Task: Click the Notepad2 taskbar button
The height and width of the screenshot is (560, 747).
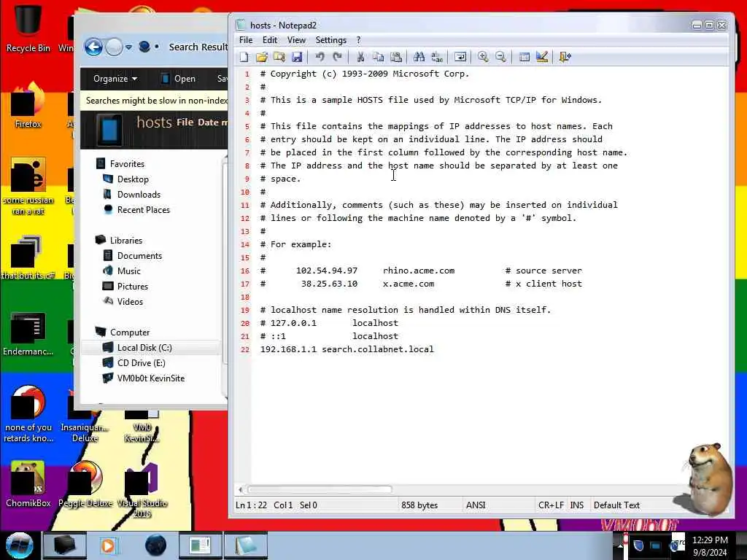Action: pos(245,545)
